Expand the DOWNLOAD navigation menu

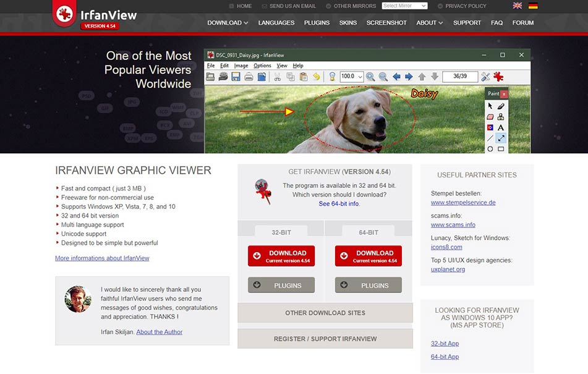[x=228, y=22]
